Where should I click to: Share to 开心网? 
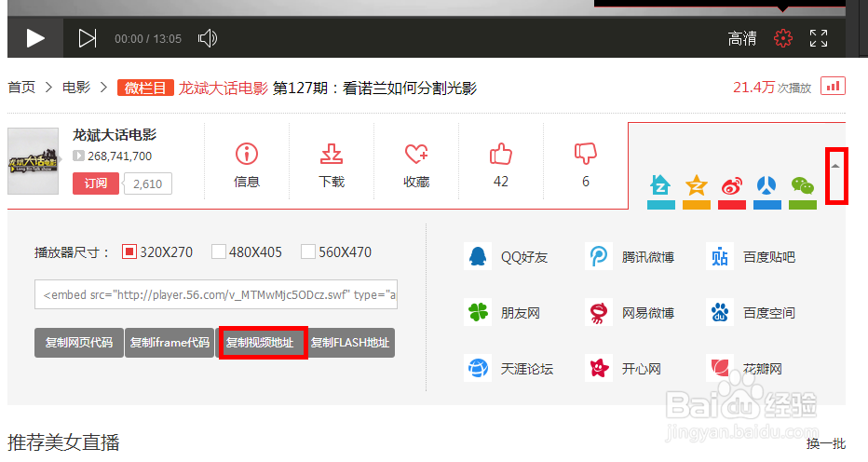(x=623, y=368)
